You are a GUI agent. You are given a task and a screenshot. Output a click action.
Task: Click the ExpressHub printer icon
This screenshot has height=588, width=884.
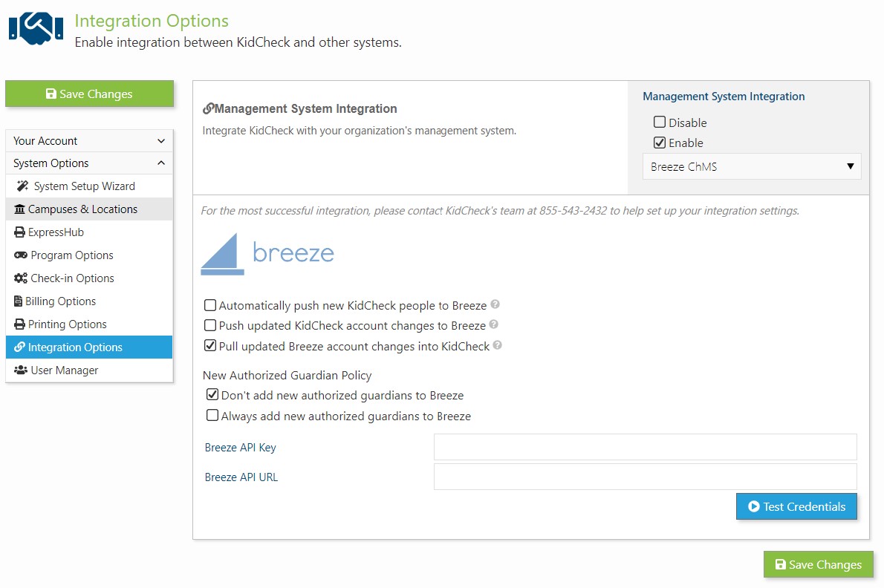pyautogui.click(x=20, y=232)
